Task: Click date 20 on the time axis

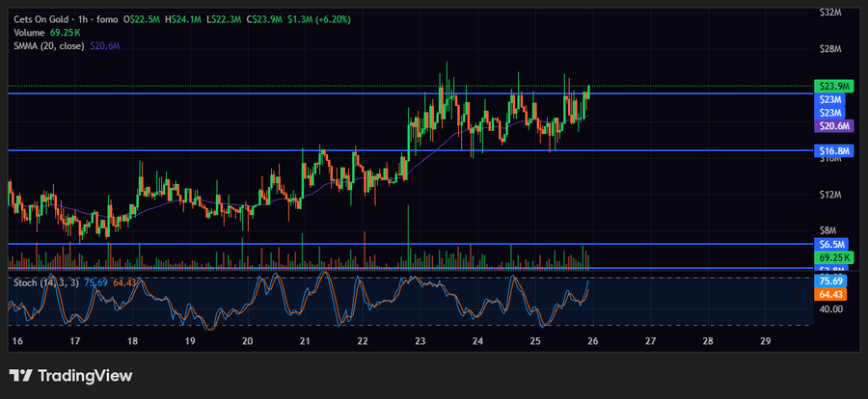Action: pos(248,341)
